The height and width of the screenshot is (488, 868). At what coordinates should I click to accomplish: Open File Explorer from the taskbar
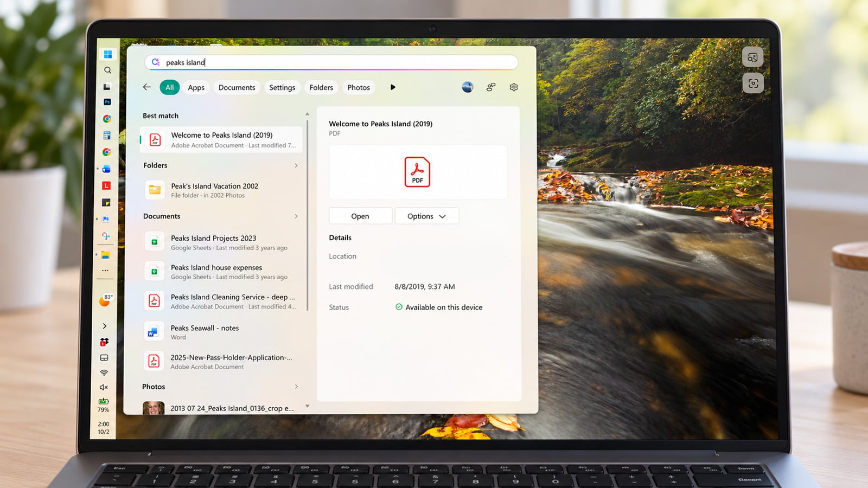(x=106, y=254)
